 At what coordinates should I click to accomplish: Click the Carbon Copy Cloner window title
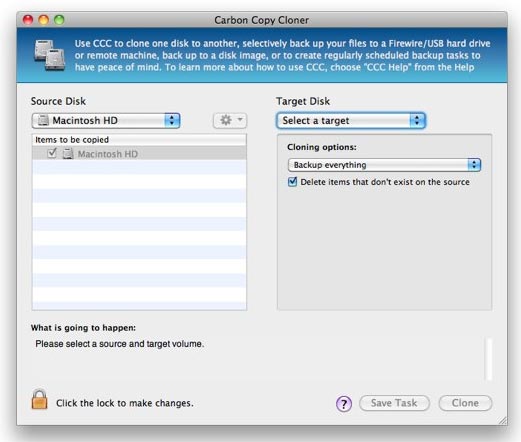(x=262, y=20)
